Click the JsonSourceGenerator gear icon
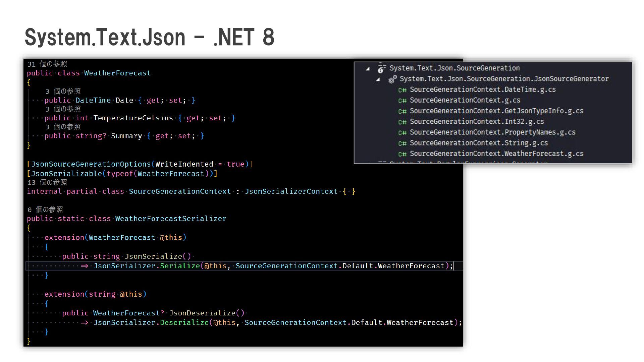Screen dimensions: 644x362 pyautogui.click(x=392, y=79)
